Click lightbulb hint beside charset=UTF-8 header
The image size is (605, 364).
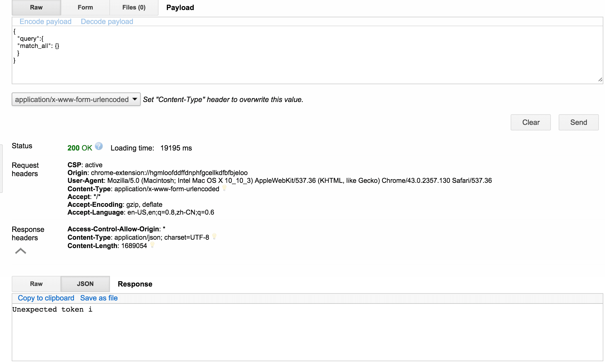click(x=214, y=237)
